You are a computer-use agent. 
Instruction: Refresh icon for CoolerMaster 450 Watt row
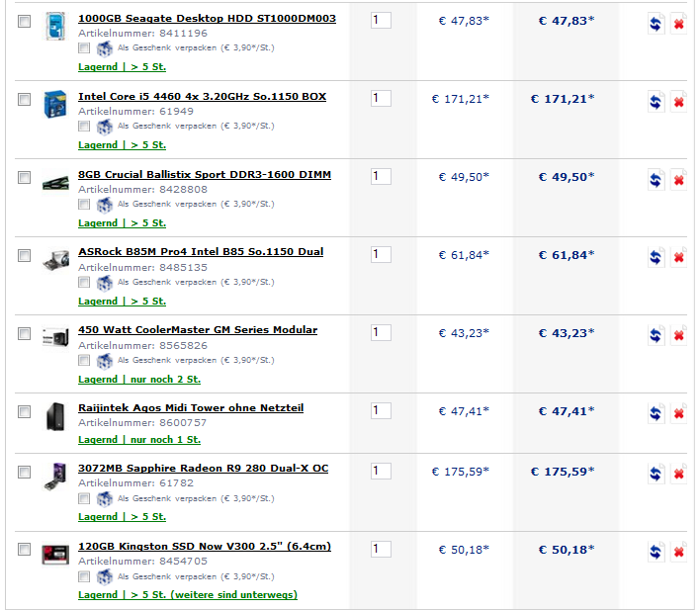pyautogui.click(x=656, y=335)
